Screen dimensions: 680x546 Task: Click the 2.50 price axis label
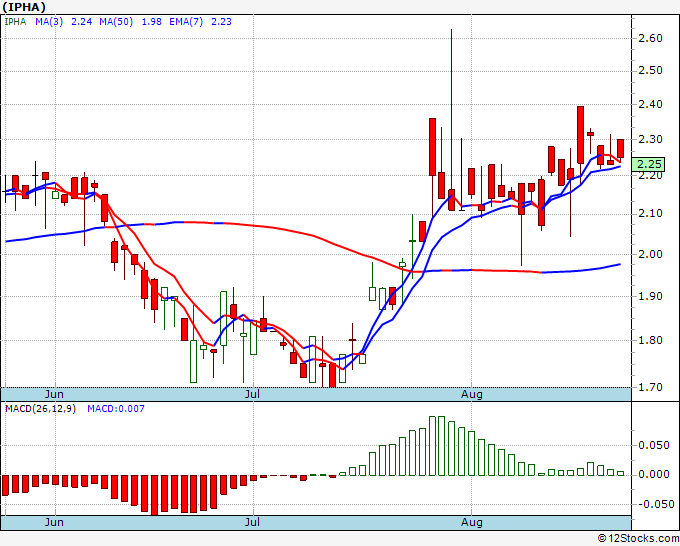[x=651, y=71]
